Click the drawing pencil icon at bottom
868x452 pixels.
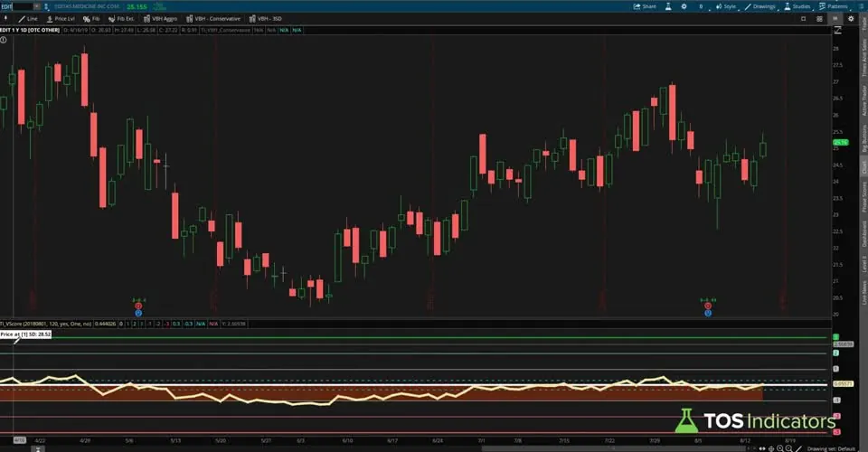click(798, 448)
